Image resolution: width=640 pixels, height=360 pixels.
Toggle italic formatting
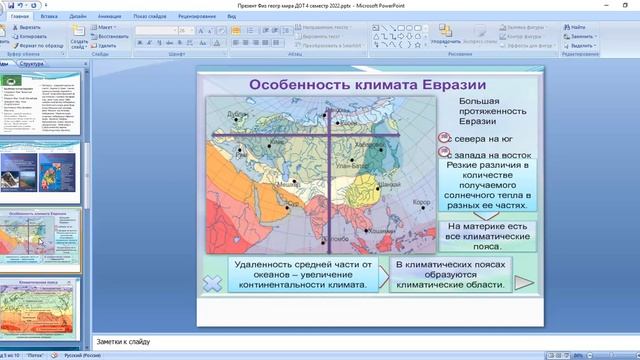(x=149, y=43)
